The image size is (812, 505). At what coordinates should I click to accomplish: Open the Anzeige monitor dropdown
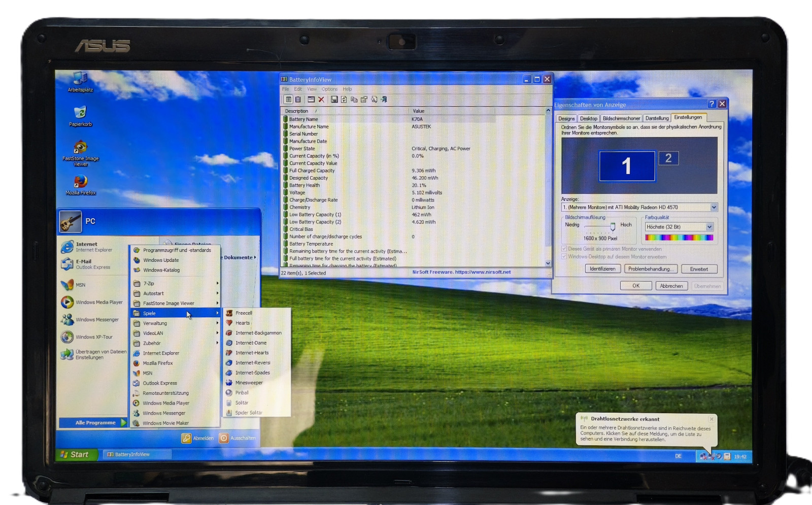coord(714,207)
